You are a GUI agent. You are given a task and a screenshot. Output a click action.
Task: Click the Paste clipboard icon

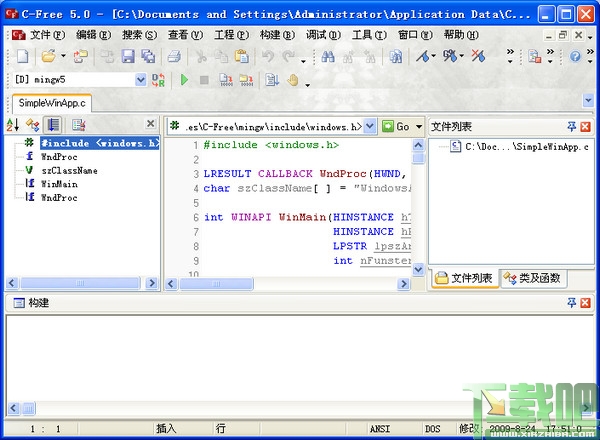click(x=241, y=57)
